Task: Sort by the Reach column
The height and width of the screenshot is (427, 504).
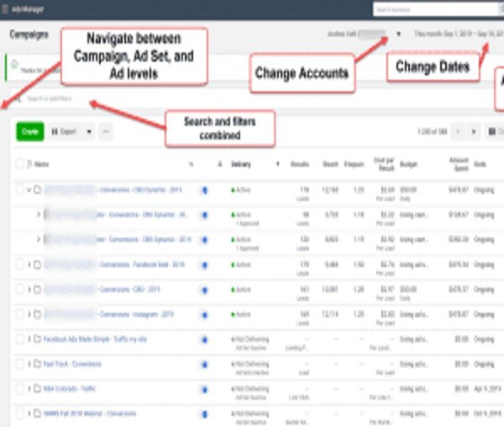Action: 331,164
